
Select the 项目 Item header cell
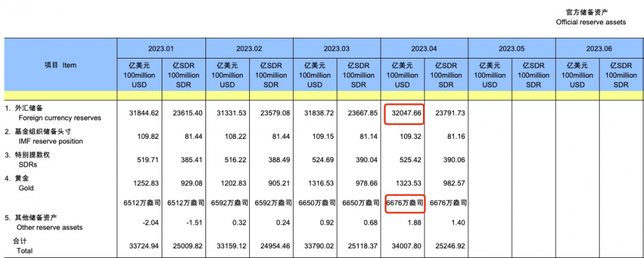[x=61, y=65]
